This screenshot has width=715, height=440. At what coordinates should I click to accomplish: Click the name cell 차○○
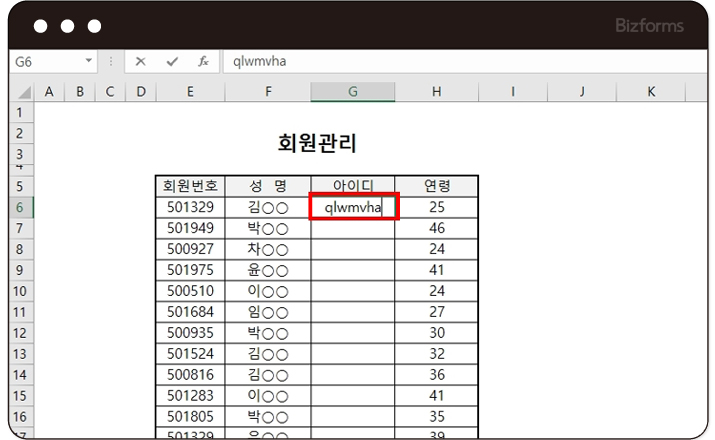(268, 249)
